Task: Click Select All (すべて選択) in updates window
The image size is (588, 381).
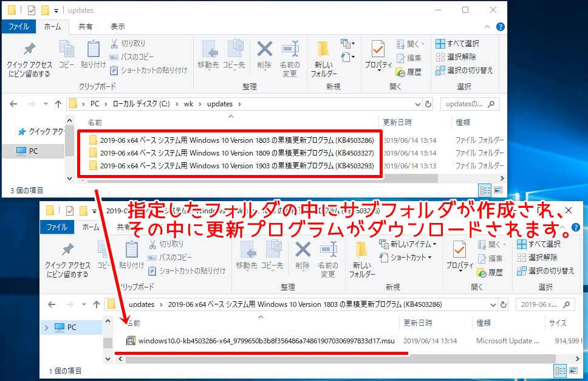Action: click(457, 44)
